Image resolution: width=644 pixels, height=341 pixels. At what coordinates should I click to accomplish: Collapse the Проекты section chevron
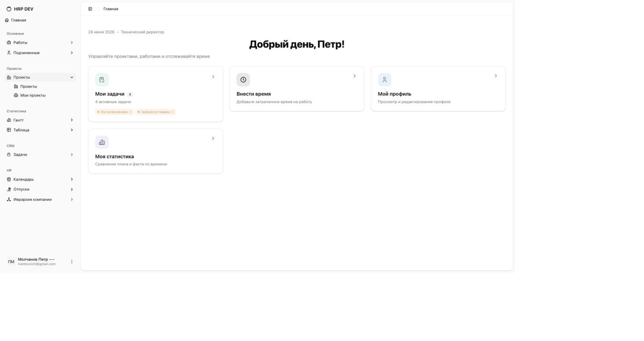click(72, 77)
